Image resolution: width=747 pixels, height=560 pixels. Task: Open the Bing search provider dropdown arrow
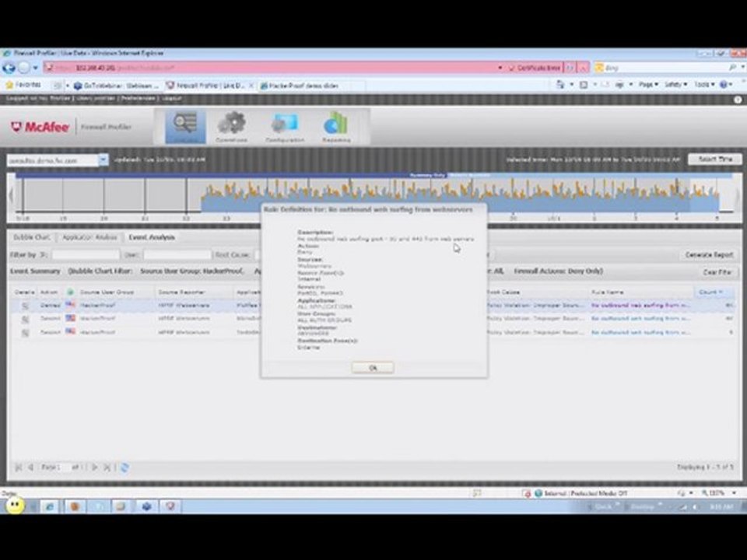click(742, 68)
